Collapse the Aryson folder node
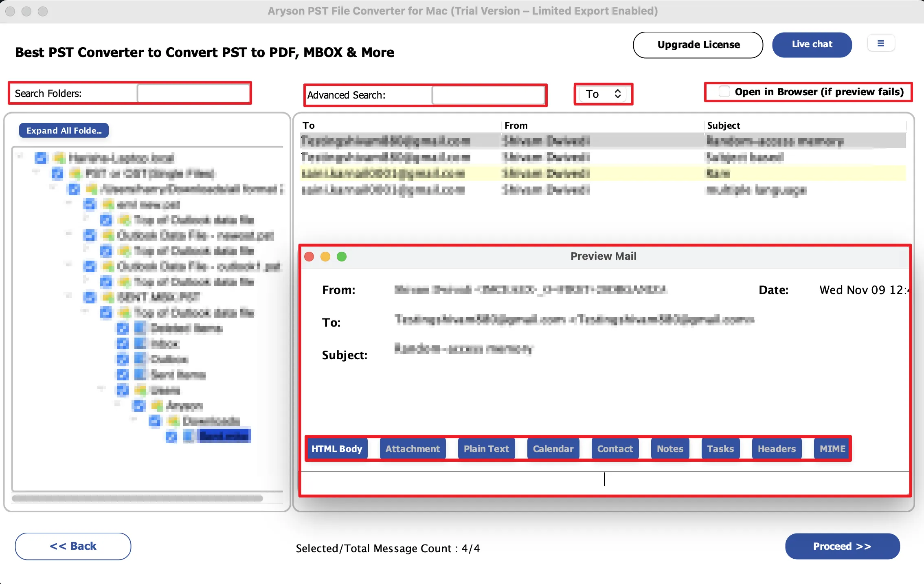 118,404
